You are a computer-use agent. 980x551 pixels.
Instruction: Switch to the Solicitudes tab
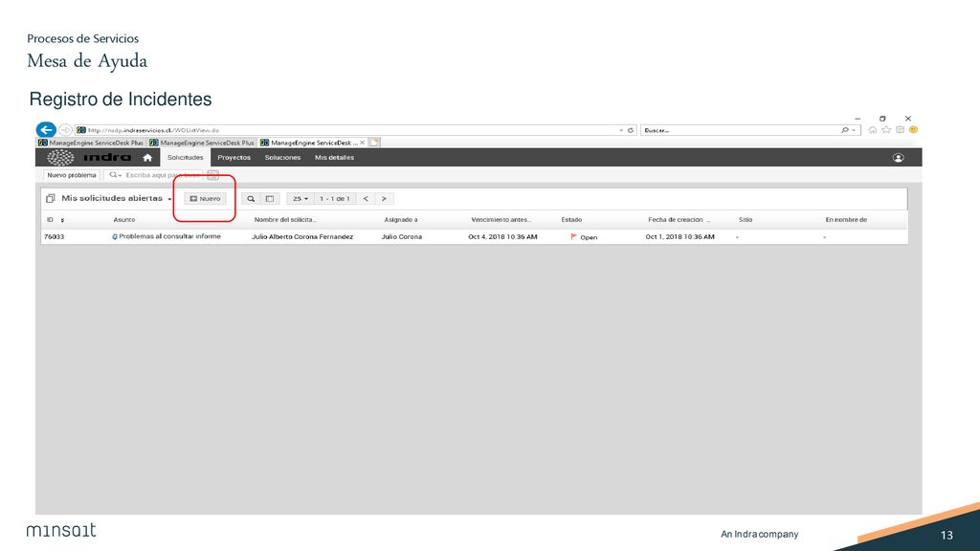click(x=185, y=158)
